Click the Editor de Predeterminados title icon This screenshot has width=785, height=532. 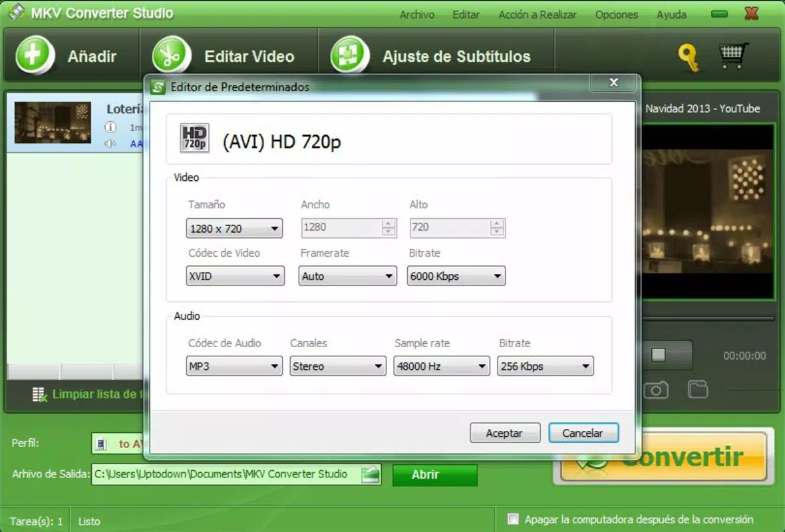point(158,87)
